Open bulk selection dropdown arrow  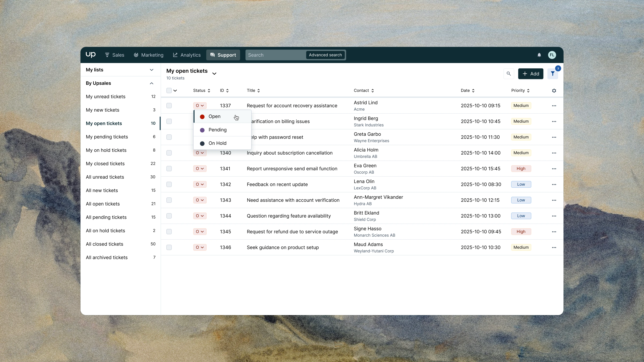click(175, 90)
